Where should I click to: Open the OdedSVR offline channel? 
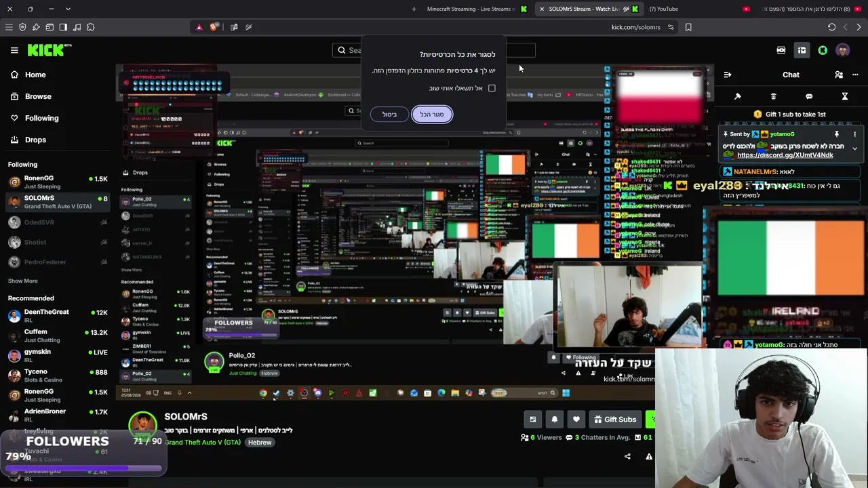click(58, 222)
